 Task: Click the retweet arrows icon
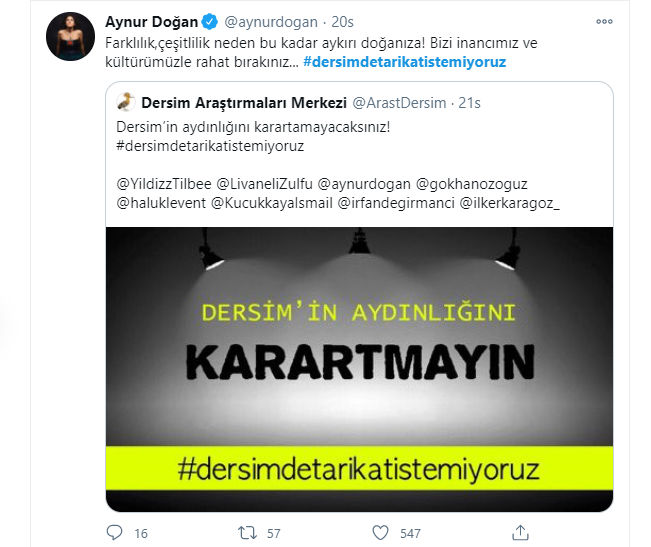pos(247,532)
